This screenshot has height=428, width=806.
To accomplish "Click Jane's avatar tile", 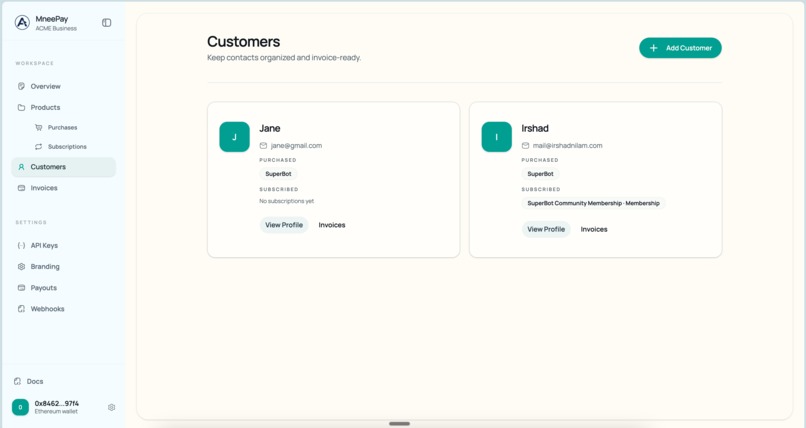I will pyautogui.click(x=234, y=137).
